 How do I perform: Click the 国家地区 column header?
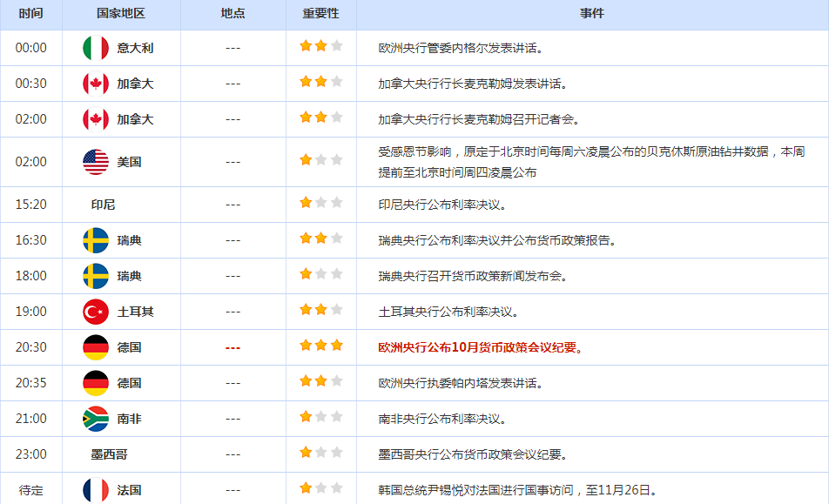pyautogui.click(x=121, y=14)
